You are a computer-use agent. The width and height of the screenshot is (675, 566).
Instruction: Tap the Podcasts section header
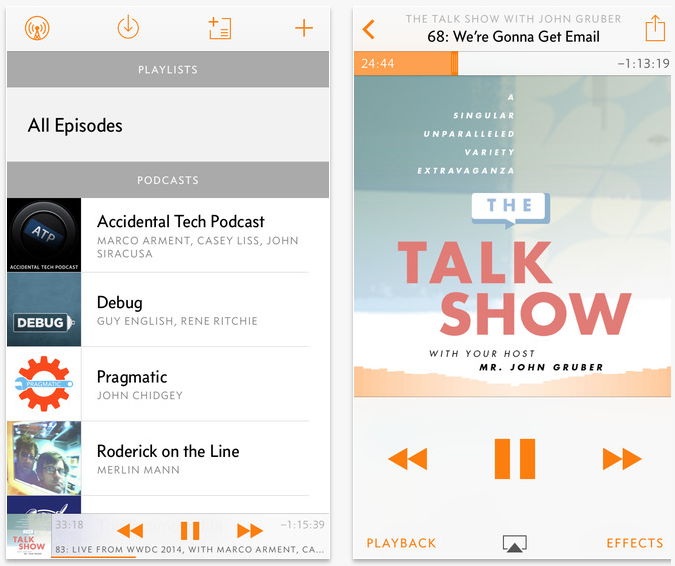[x=168, y=180]
